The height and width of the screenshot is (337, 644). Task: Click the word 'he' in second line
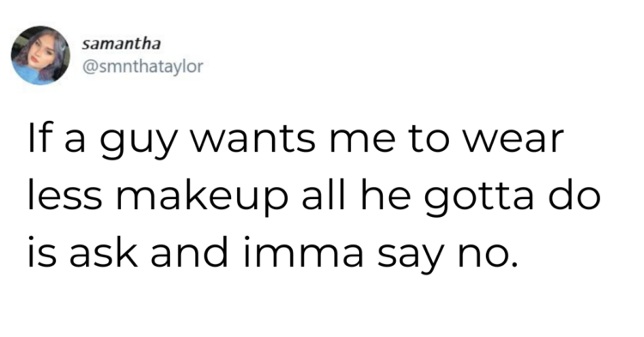(386, 196)
